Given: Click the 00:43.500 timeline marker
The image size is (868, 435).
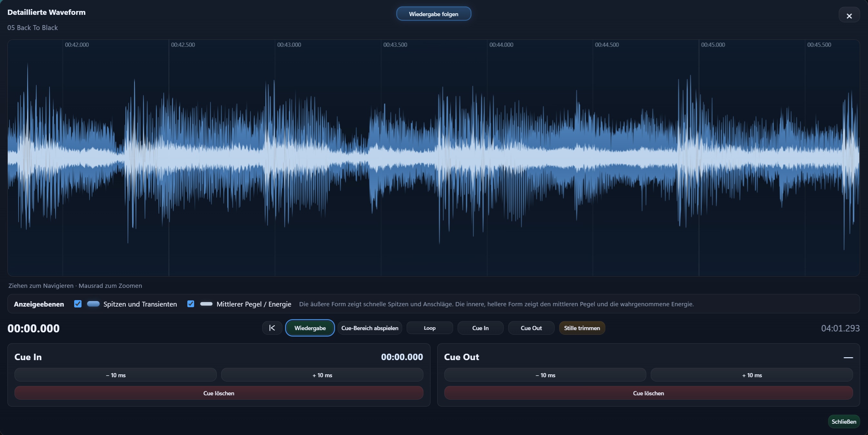Looking at the screenshot, I should 395,45.
